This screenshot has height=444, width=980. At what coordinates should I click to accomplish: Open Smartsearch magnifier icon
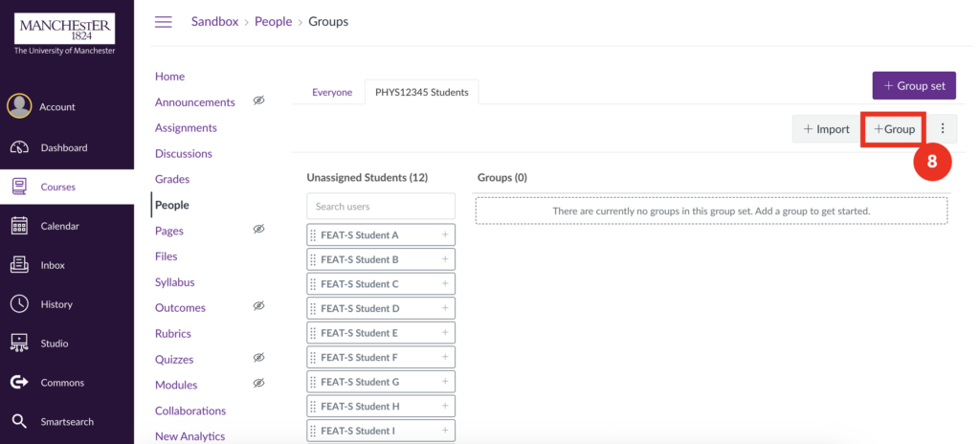pos(19,421)
